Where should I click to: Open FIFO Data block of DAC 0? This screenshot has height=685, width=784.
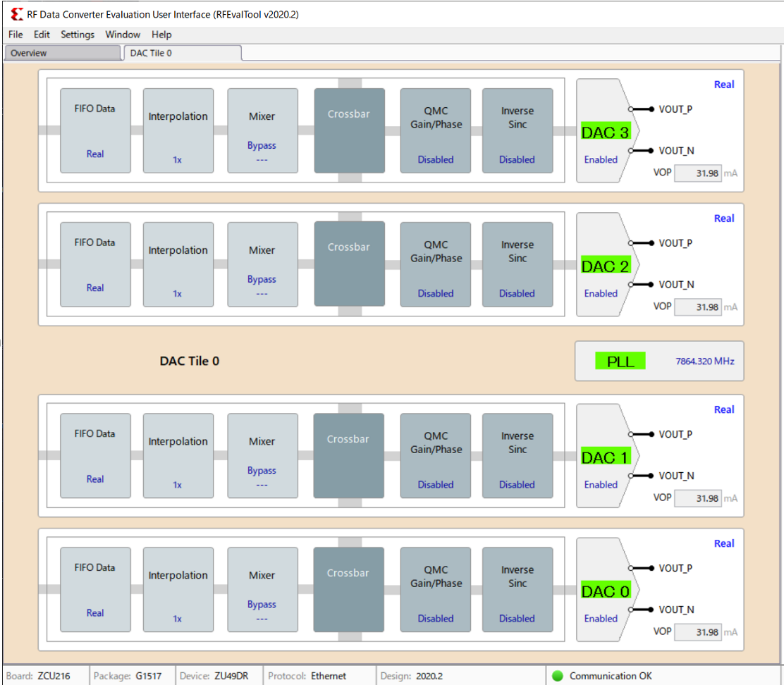[95, 590]
